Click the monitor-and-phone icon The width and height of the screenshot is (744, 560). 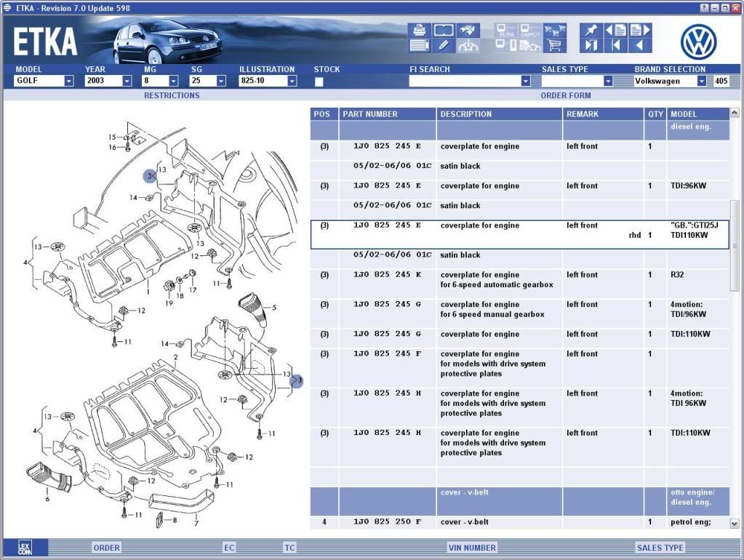point(505,46)
